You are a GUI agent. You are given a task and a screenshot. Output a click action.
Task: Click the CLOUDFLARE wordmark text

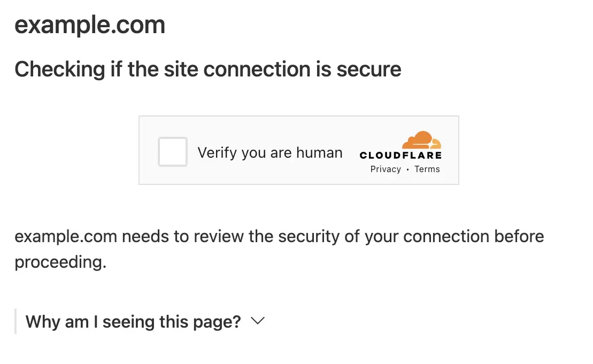401,156
